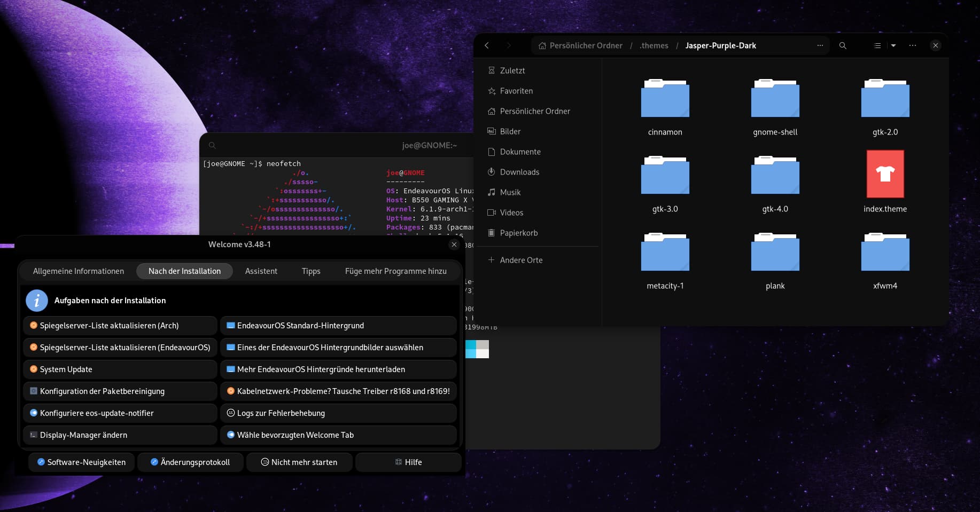Open the gtk-2.0 folder
This screenshot has height=512, width=980.
885,108
